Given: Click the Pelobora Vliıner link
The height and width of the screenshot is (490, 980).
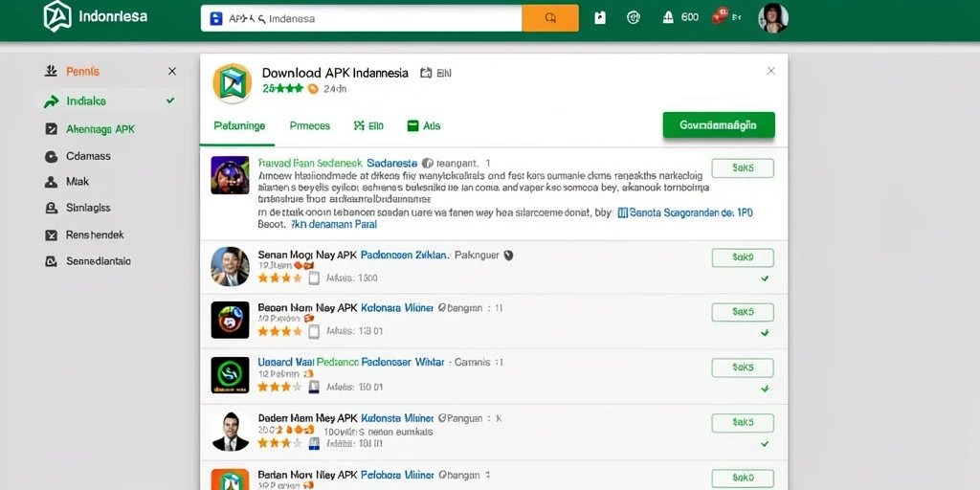Looking at the screenshot, I should [x=397, y=475].
